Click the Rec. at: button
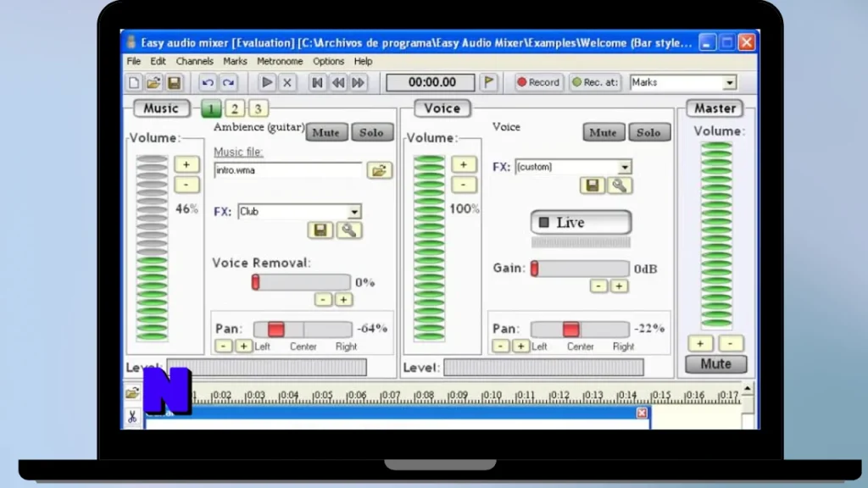Viewport: 868px width, 488px height. pyautogui.click(x=595, y=82)
